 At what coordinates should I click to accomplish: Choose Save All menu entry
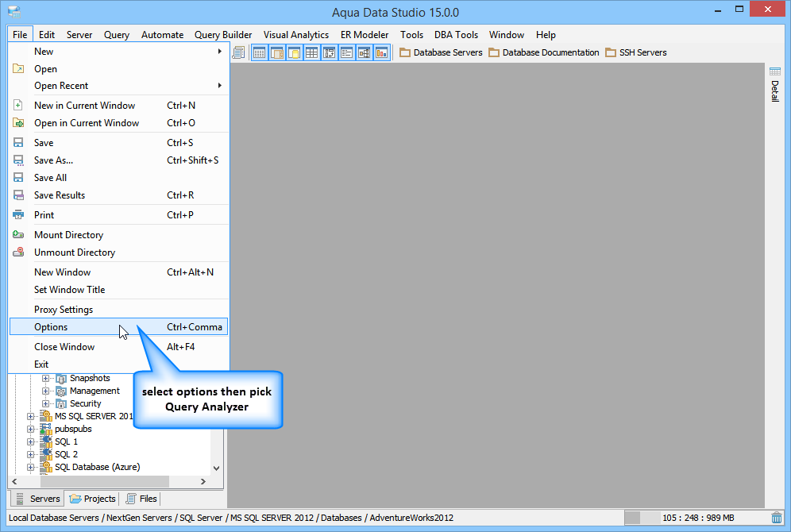(x=118, y=178)
